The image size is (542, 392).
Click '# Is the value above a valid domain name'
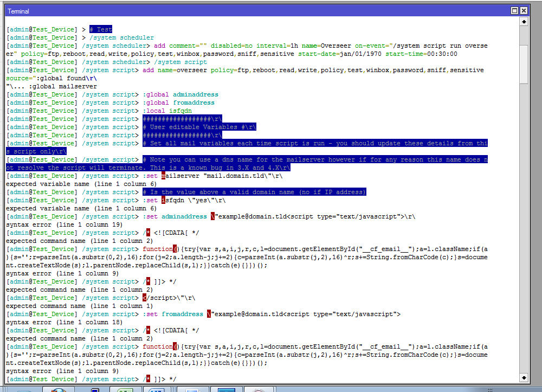point(254,192)
